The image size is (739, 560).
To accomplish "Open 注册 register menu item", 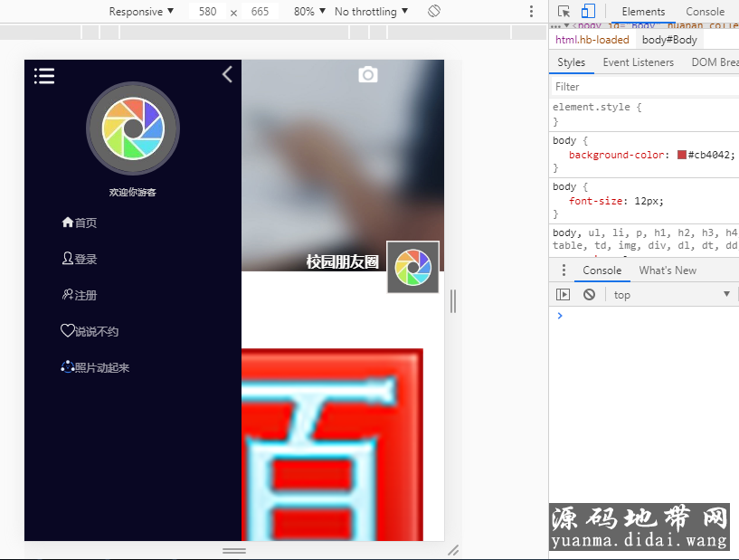I will 80,295.
